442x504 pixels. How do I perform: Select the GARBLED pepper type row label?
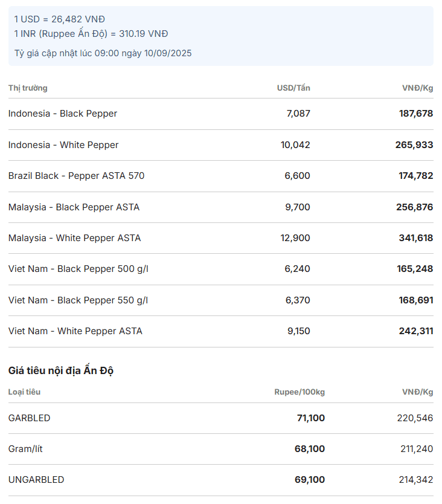pos(30,418)
